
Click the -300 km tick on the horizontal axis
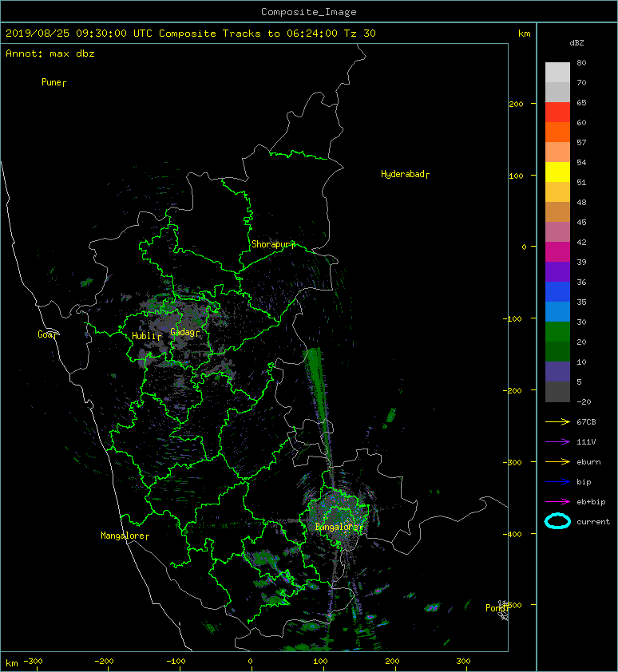click(33, 662)
